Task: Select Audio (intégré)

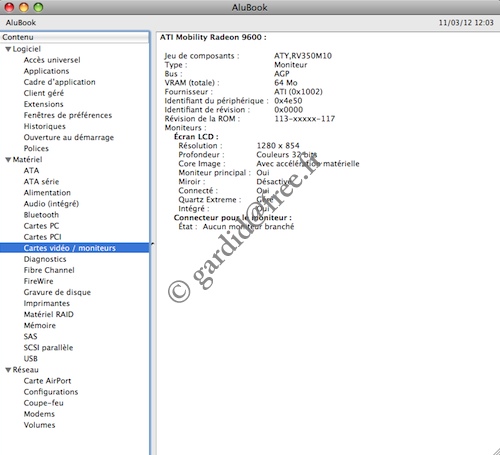Action: coord(51,204)
